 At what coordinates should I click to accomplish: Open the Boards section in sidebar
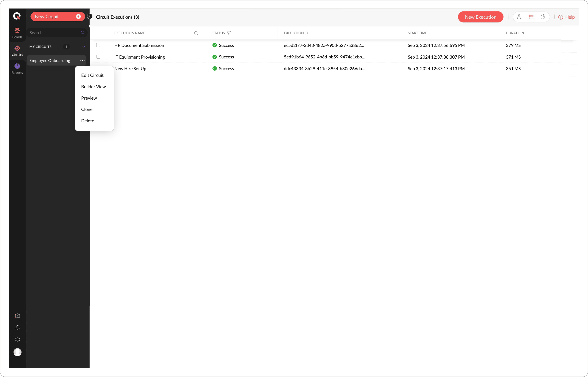click(x=17, y=33)
